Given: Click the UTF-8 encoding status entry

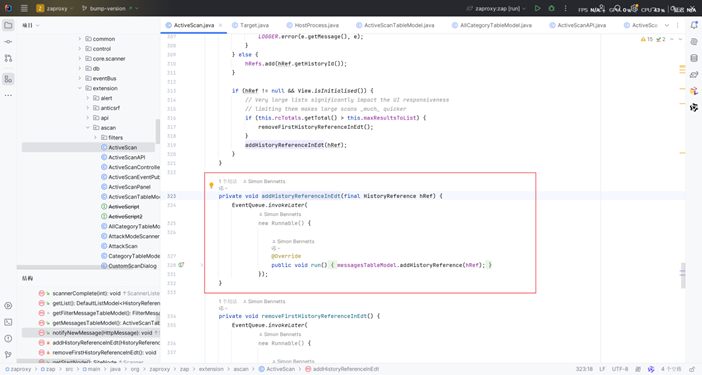Looking at the screenshot, I should (620, 369).
